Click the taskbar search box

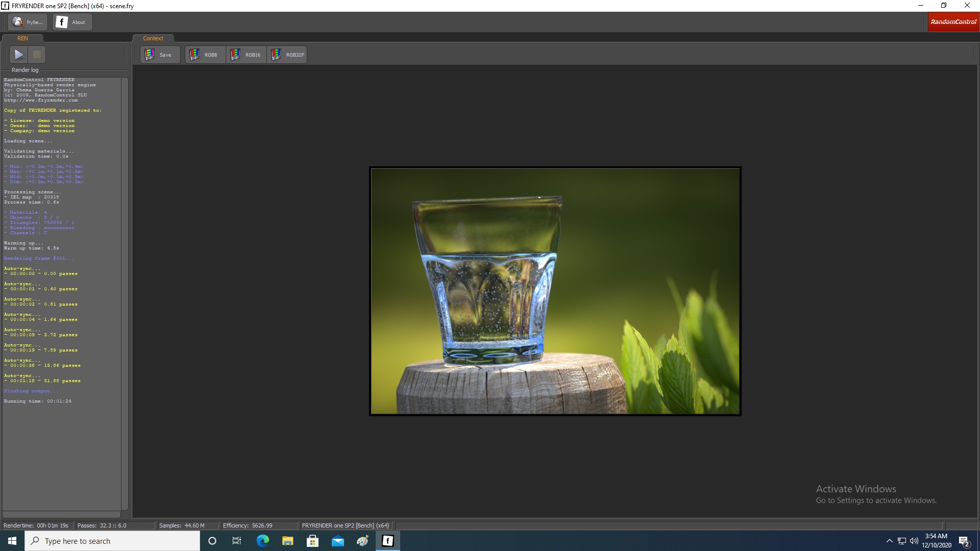tap(112, 541)
